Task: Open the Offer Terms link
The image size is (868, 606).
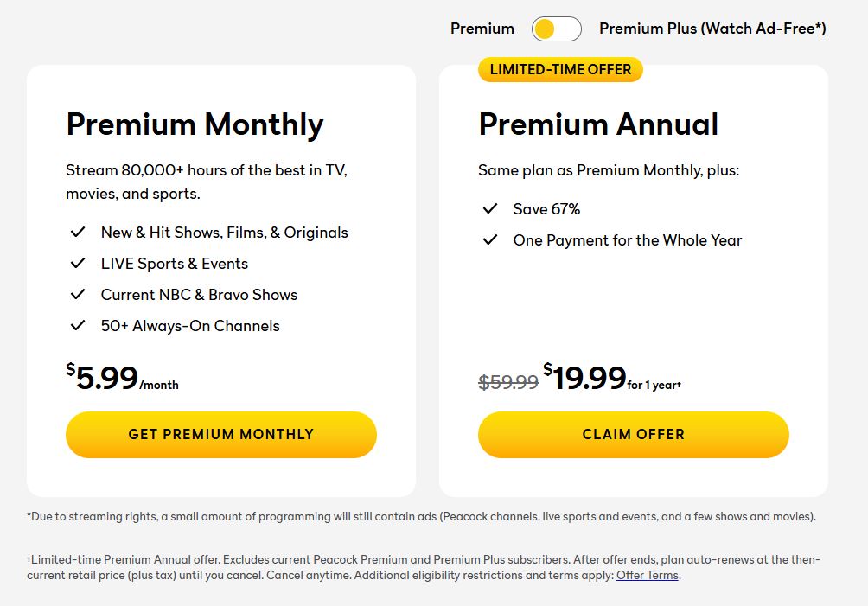Action: pos(648,576)
